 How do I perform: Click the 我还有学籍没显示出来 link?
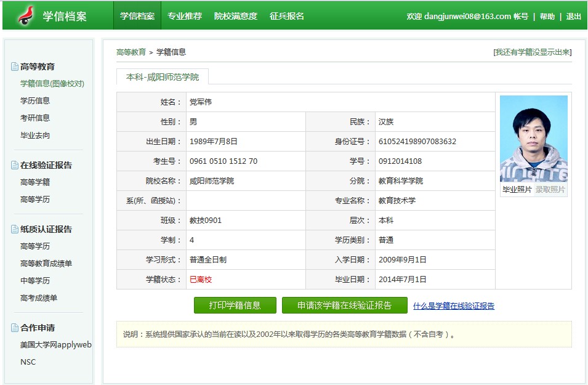[533, 52]
